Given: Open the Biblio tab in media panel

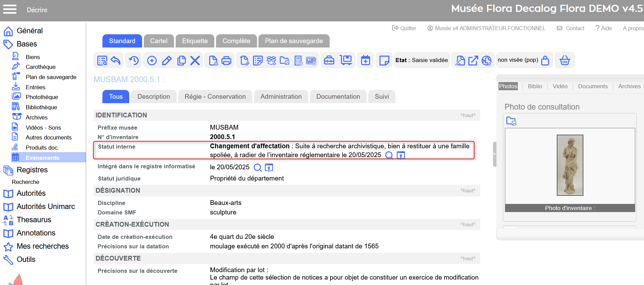Looking at the screenshot, I should tap(535, 86).
